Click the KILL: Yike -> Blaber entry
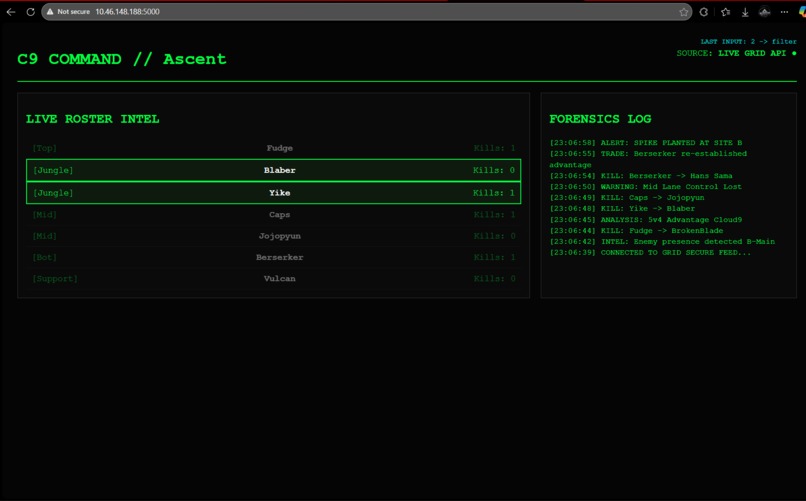Viewport: 806px width, 501px height. tap(622, 208)
